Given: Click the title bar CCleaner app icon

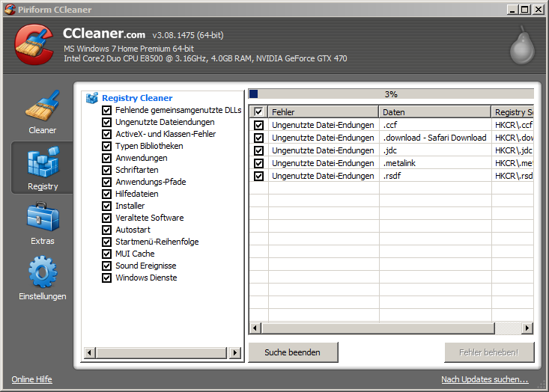Looking at the screenshot, I should tap(10, 9).
